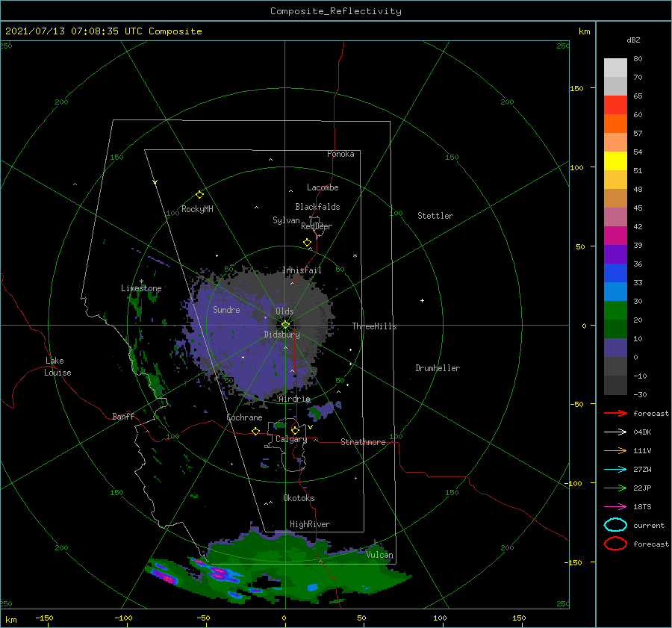The height and width of the screenshot is (628, 672).
Task: Click the RedDeer city label
Action: [317, 226]
